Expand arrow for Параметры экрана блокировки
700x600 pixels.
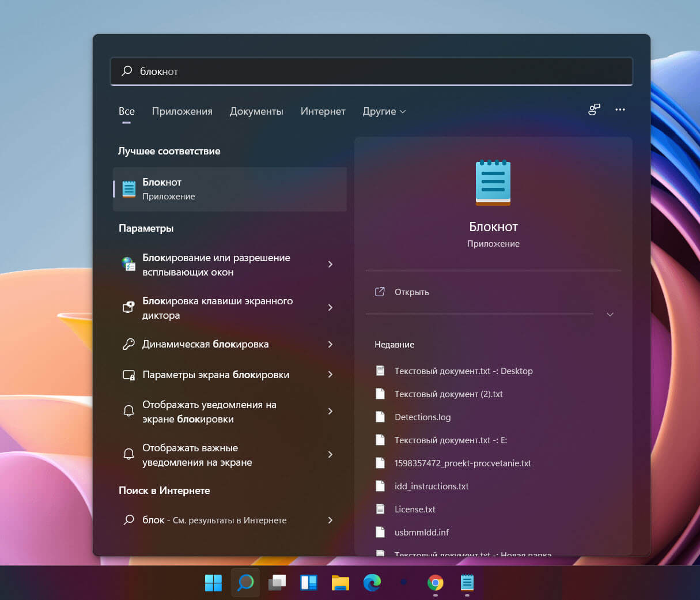pos(330,375)
